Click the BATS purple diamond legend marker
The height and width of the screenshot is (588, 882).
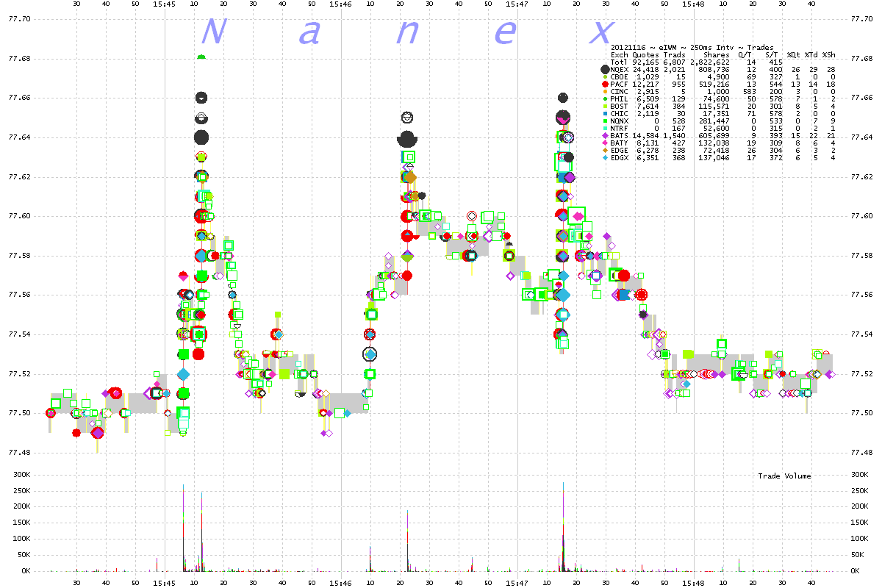[605, 135]
